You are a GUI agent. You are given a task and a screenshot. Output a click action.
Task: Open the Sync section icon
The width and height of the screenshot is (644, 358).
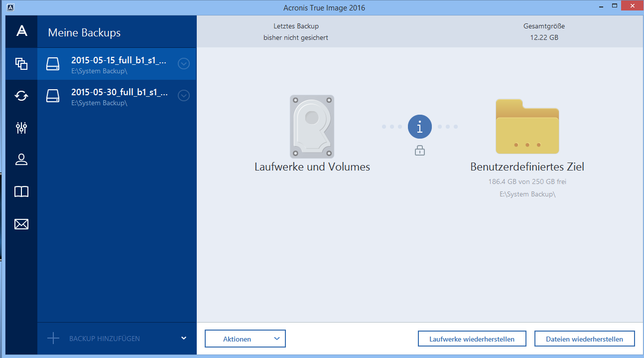(21, 95)
